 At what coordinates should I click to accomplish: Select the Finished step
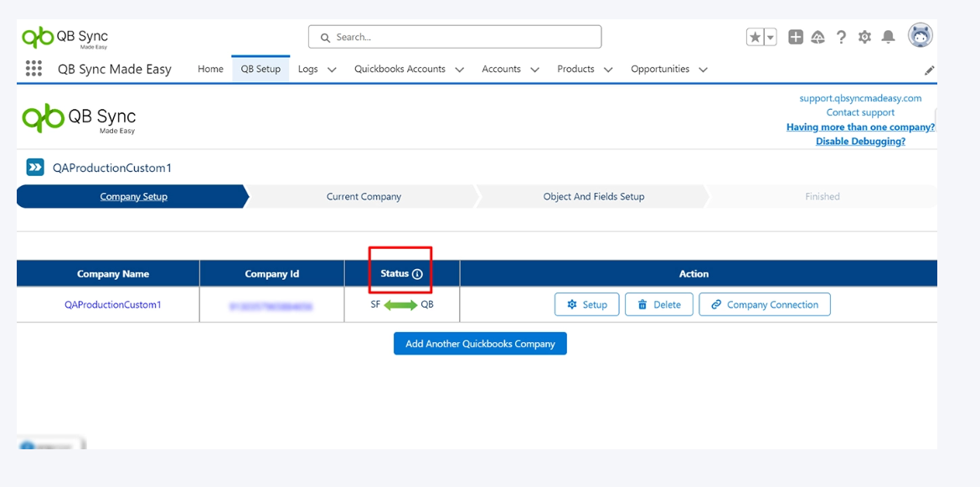(x=823, y=196)
